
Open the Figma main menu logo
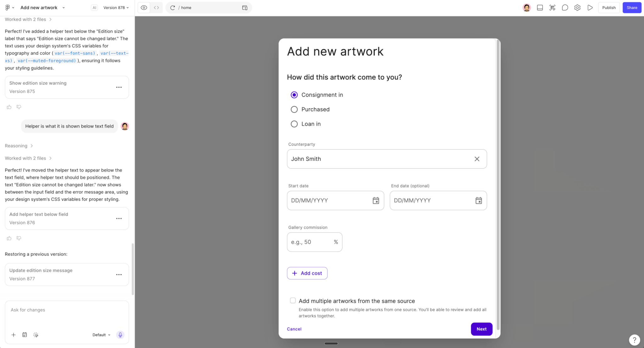click(8, 8)
